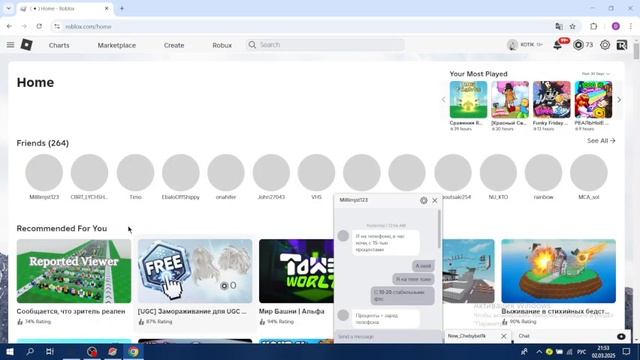
Task: Close the Millerjst123 chat window
Action: point(435,200)
